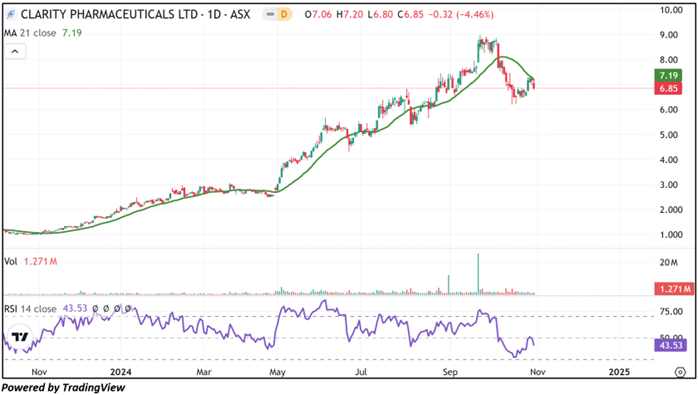Click the MA value 7.19 in the legend

tap(72, 33)
